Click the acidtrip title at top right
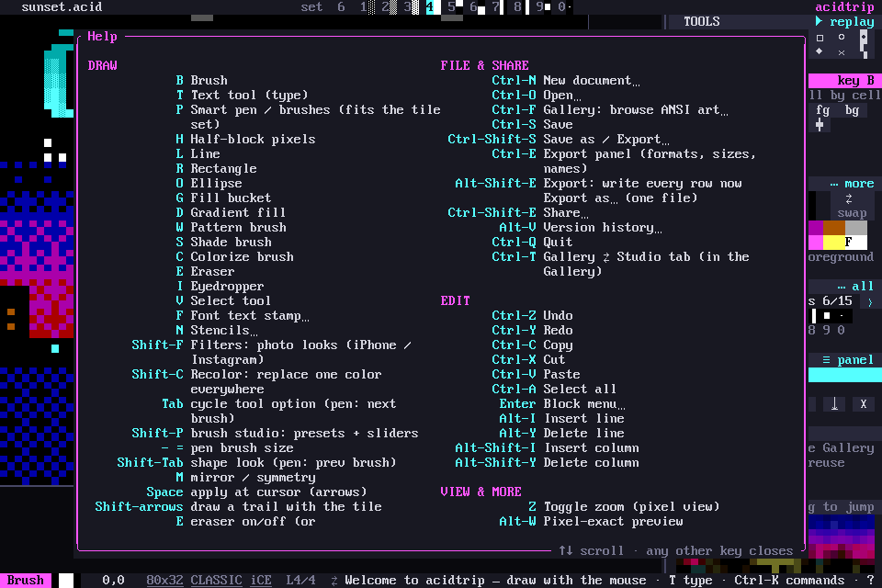This screenshot has height=588, width=882. [x=845, y=7]
